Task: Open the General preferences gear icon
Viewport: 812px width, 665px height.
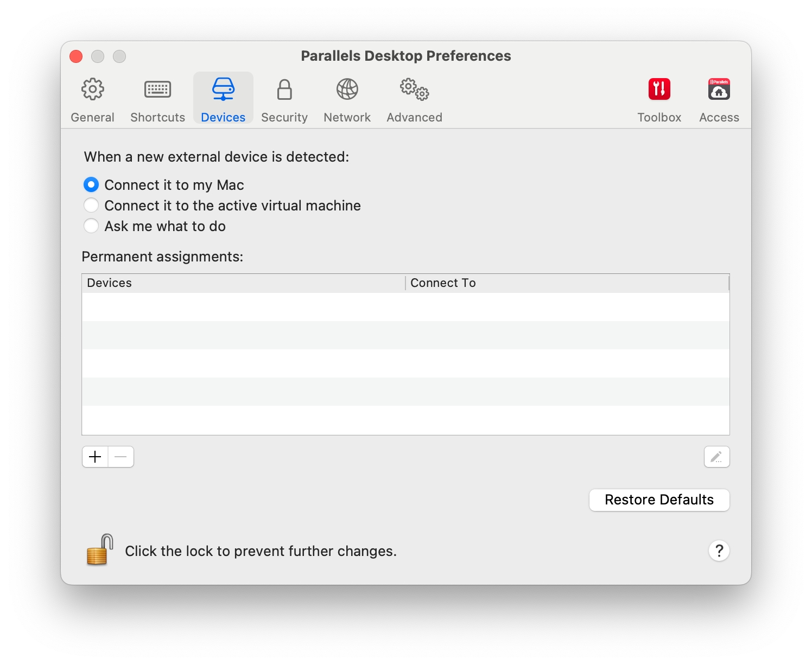Action: coord(92,89)
